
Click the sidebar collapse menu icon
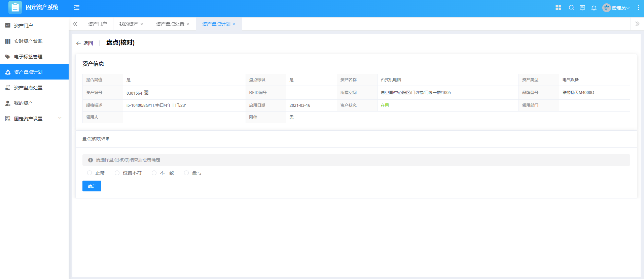[x=77, y=7]
